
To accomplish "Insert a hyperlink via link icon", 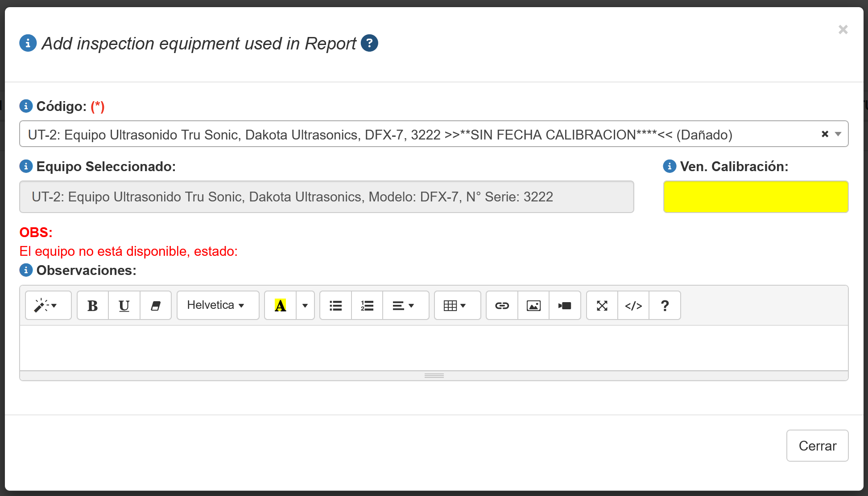I will coord(502,306).
